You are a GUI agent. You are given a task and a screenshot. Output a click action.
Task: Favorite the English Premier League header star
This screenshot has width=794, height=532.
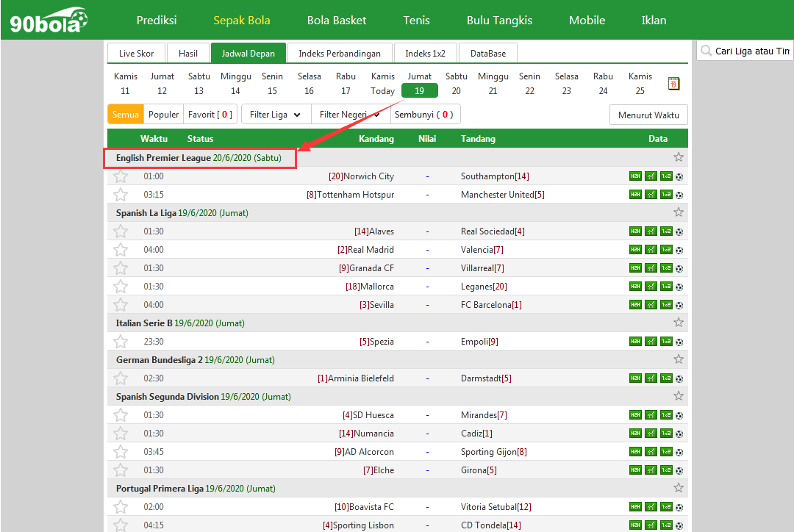coord(679,157)
